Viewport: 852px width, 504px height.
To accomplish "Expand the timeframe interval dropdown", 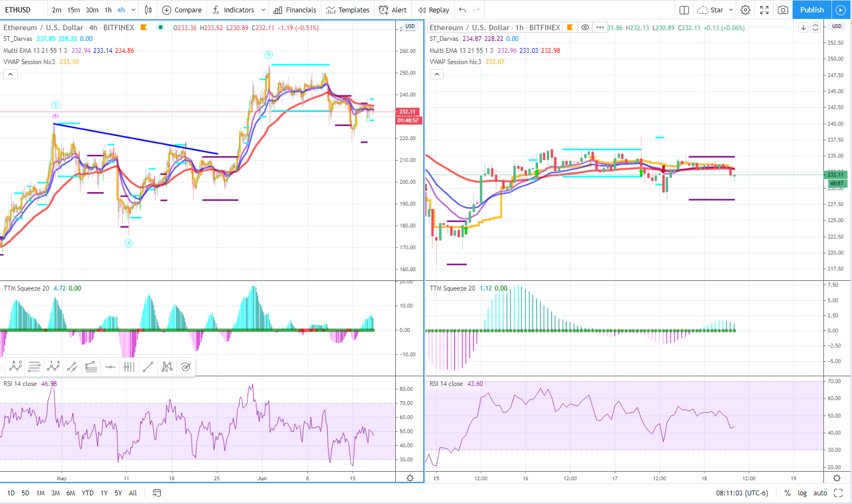I will click(133, 10).
